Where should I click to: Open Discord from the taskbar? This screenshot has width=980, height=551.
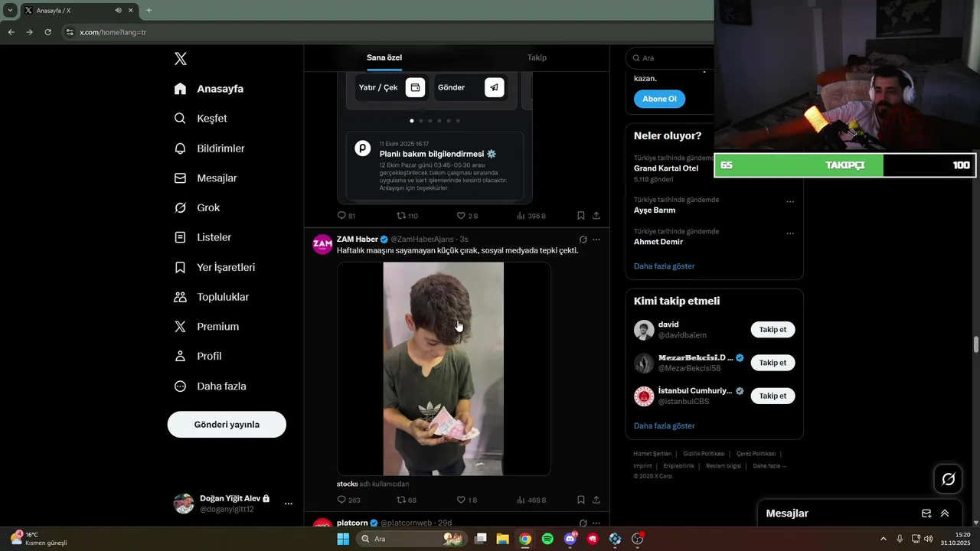[570, 539]
